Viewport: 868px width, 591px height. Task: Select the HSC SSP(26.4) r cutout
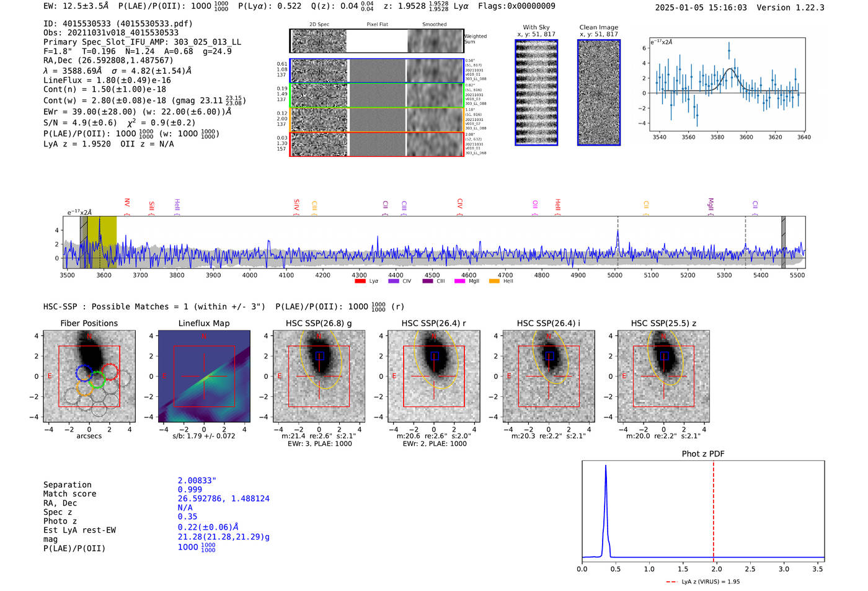[434, 376]
